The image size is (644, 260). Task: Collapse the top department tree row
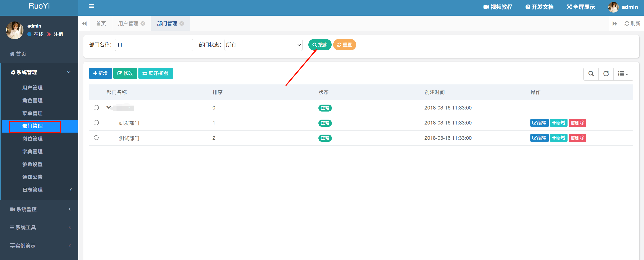pyautogui.click(x=108, y=107)
